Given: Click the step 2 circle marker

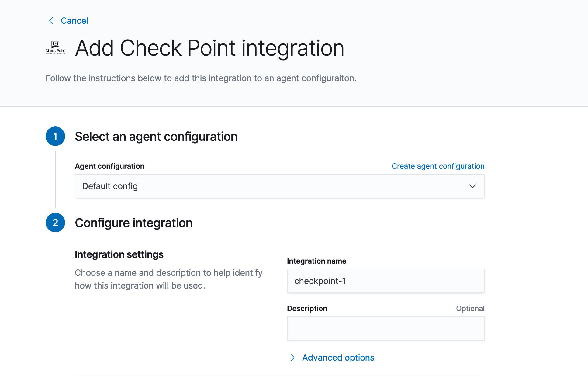Looking at the screenshot, I should tap(55, 223).
